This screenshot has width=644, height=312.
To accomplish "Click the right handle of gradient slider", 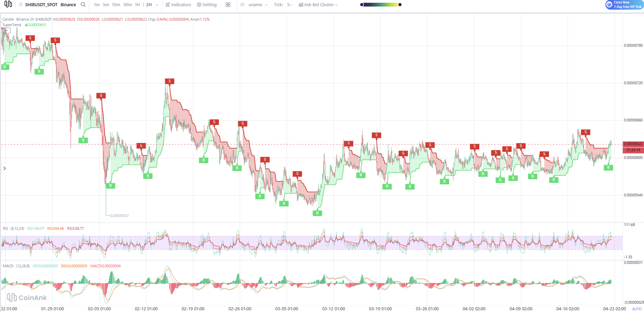I will coord(400,5).
